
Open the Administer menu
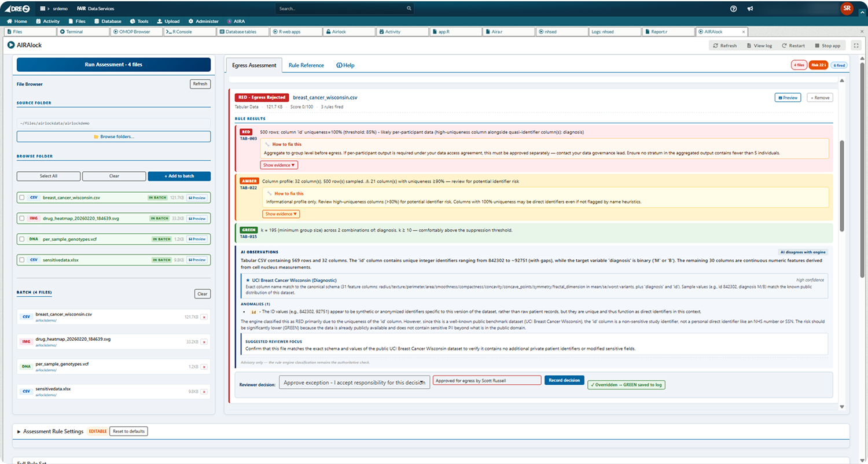click(x=203, y=21)
